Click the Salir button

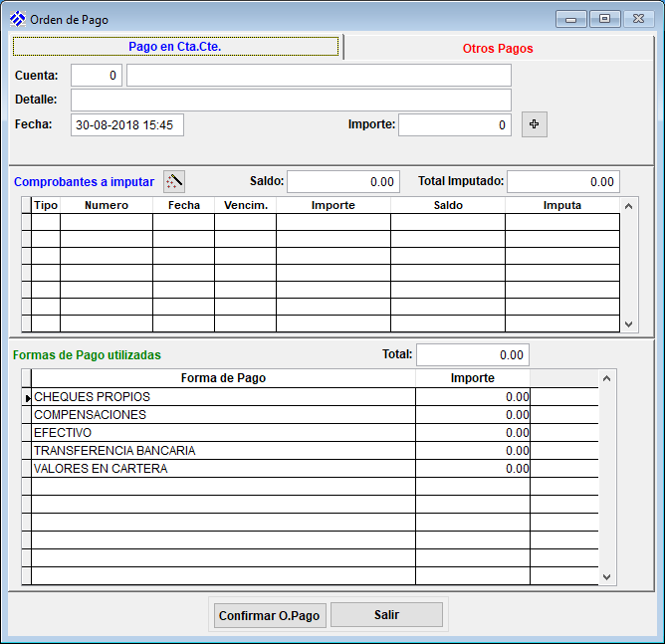(x=386, y=615)
